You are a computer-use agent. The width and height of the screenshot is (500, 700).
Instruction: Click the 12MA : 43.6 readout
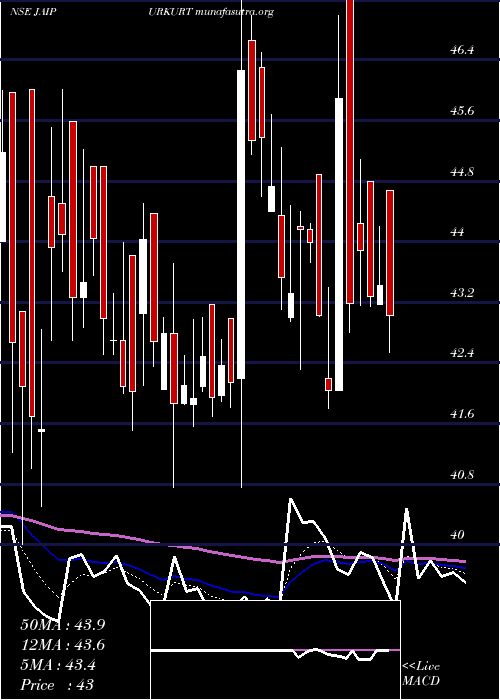coord(63,645)
